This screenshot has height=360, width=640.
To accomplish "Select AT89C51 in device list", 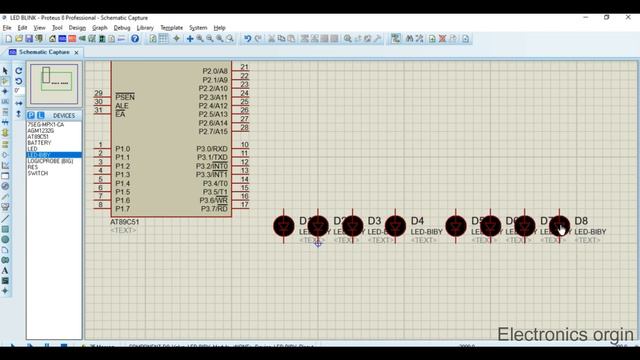I will pyautogui.click(x=38, y=137).
